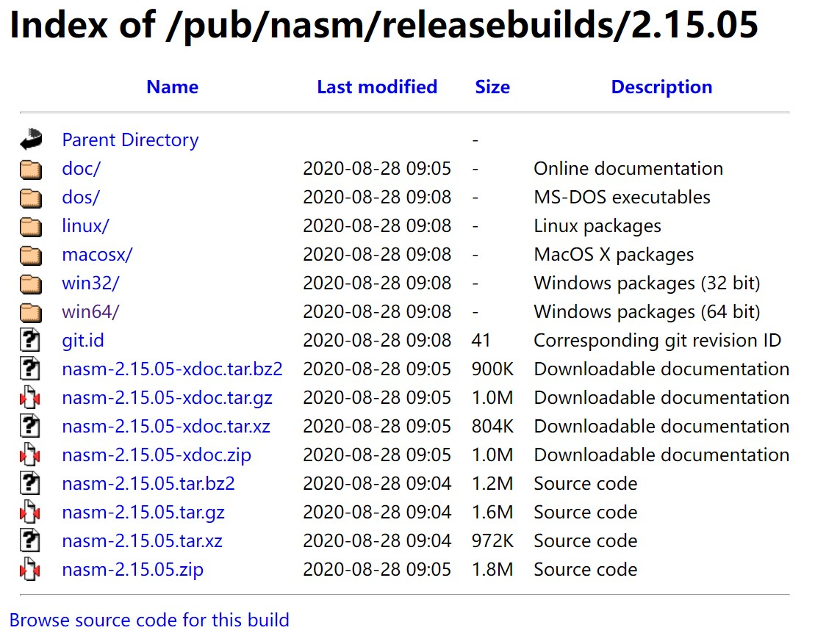Viewport: 840px width, 633px height.
Task: Click the MacOS X packages description
Action: 614,255
